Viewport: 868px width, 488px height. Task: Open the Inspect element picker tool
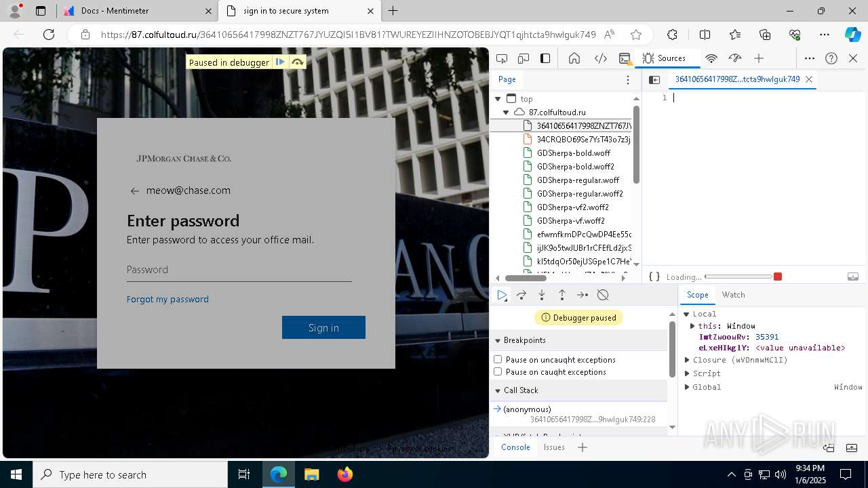502,58
